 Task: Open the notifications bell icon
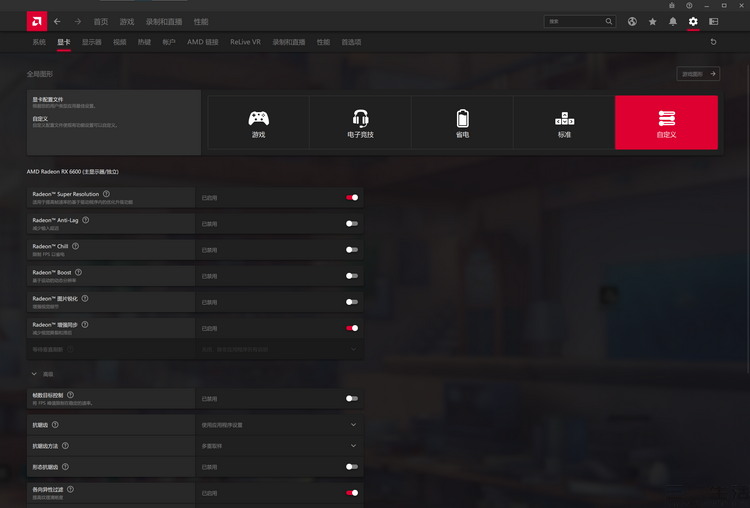pos(673,22)
